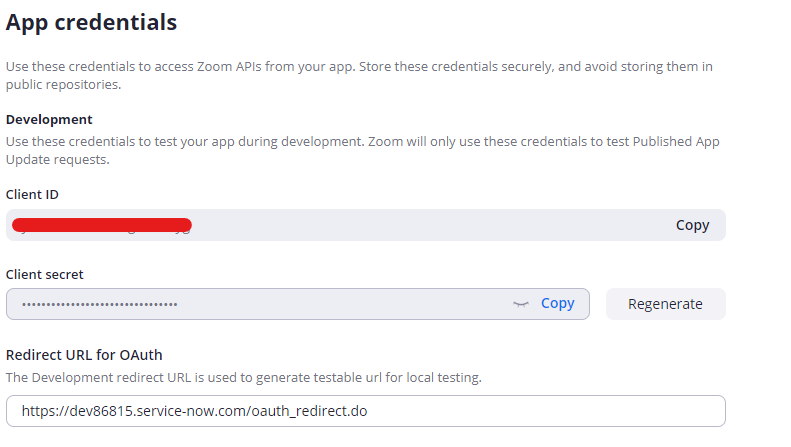Focus the Redirect URL for OAuth input field
Image resolution: width=791 pixels, height=447 pixels.
(366, 411)
